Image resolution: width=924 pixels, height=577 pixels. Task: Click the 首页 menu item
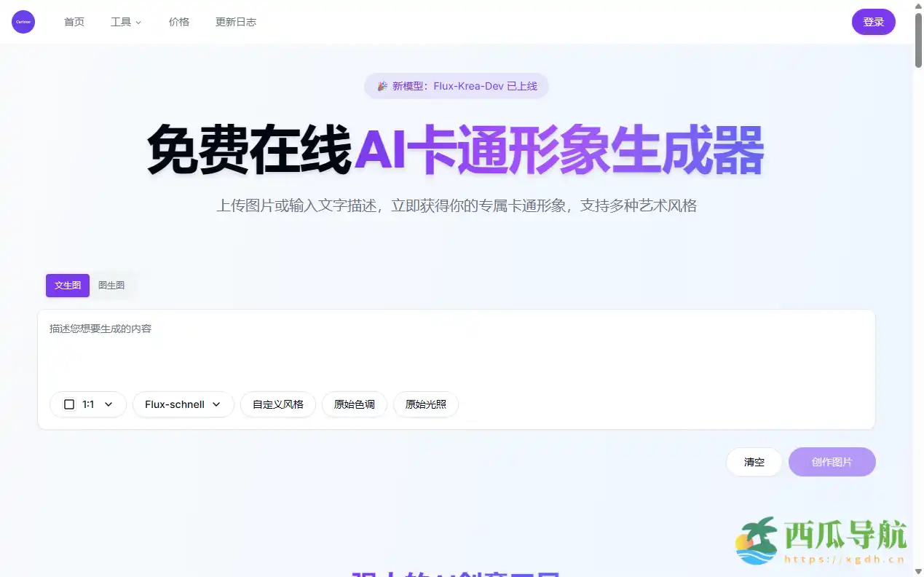(x=74, y=22)
